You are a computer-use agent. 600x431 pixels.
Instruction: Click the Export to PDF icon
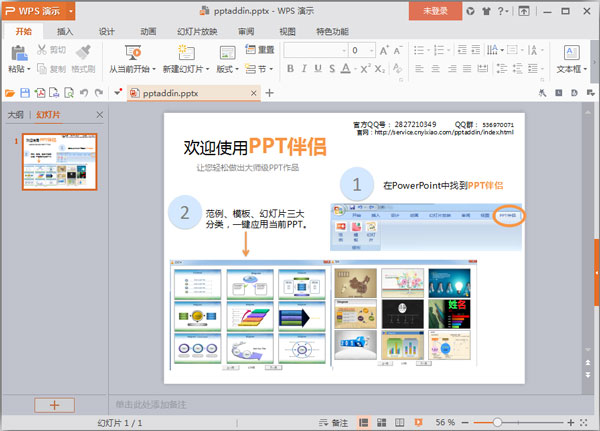(39, 93)
